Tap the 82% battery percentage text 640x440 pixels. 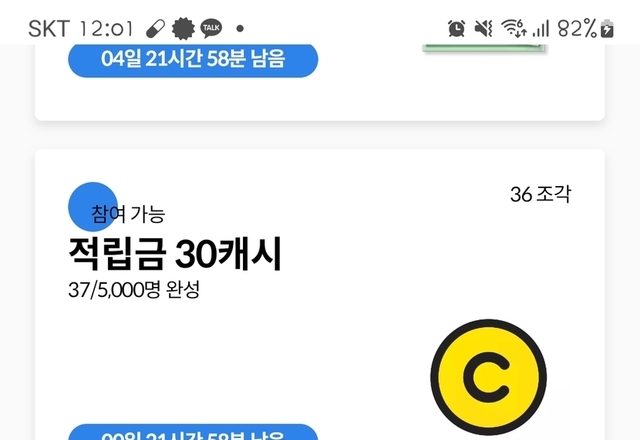pos(577,29)
